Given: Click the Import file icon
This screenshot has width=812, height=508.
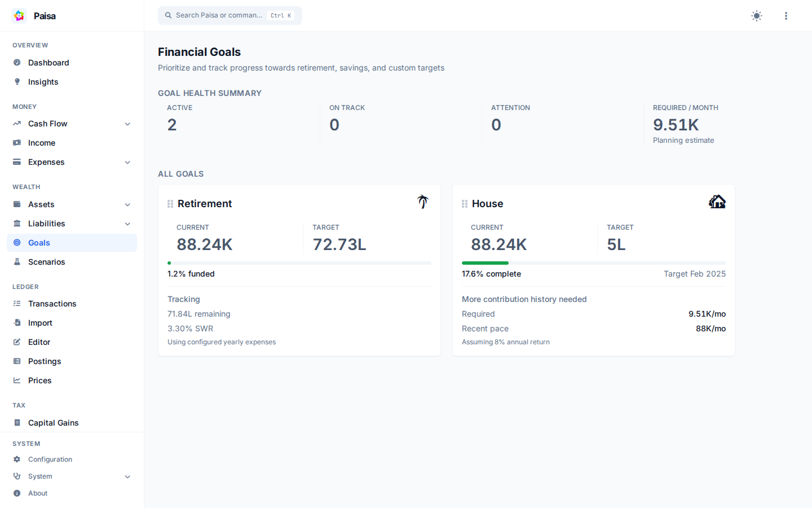Looking at the screenshot, I should (17, 323).
